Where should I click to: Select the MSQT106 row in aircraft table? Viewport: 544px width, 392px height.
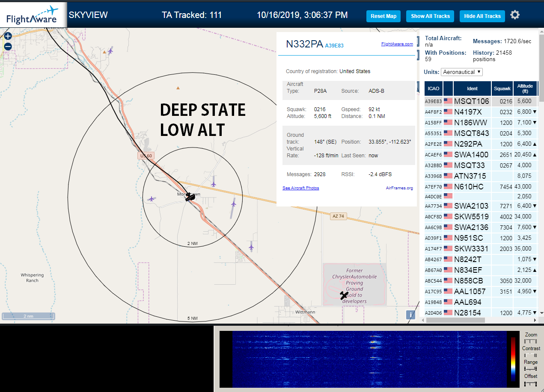481,101
